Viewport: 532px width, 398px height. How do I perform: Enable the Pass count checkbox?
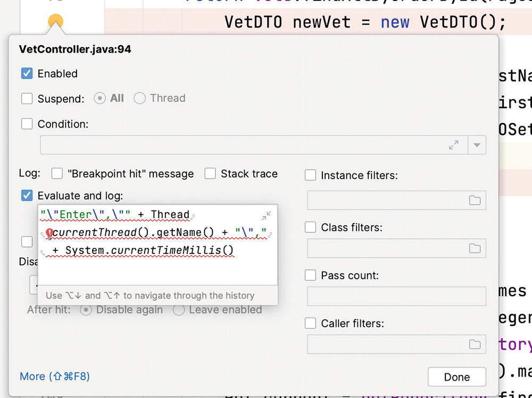[x=311, y=276]
